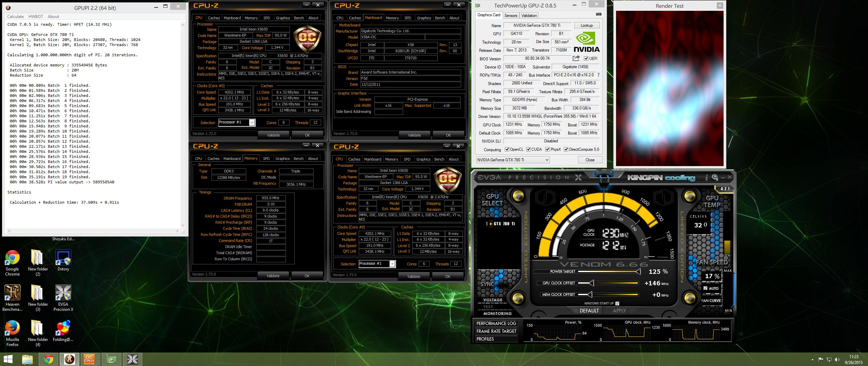Open FAN CURVE in Precision X
Screen dimensions: 868x366
click(711, 301)
